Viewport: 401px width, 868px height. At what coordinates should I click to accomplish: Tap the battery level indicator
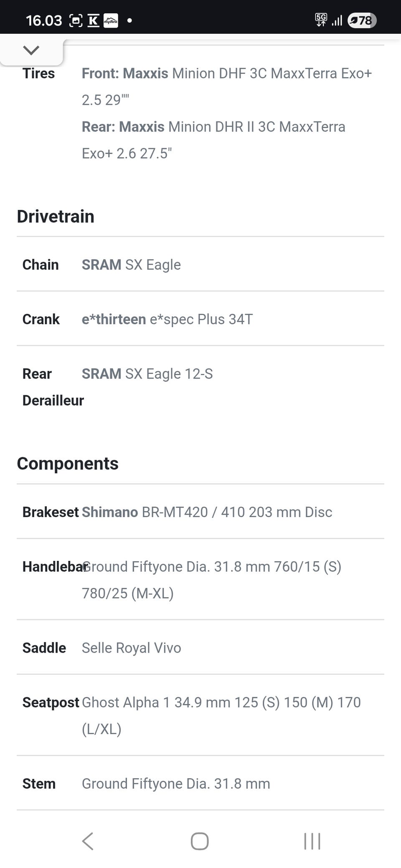tap(362, 20)
